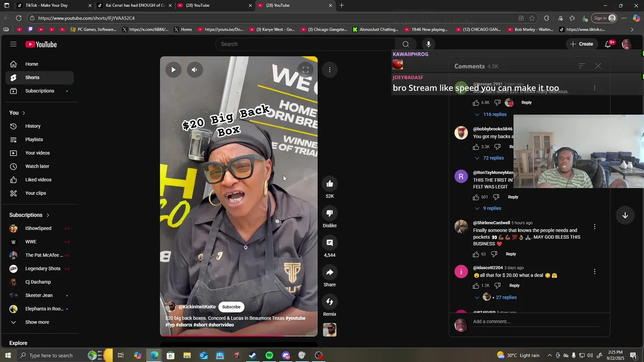The height and width of the screenshot is (362, 644).
Task: Open a new browser tab
Action: click(342, 6)
